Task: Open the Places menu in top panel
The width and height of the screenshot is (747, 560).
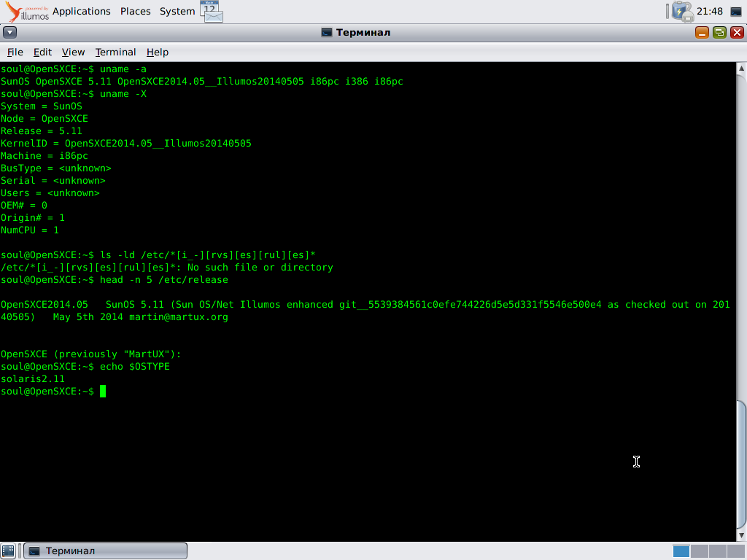Action: 135,12
